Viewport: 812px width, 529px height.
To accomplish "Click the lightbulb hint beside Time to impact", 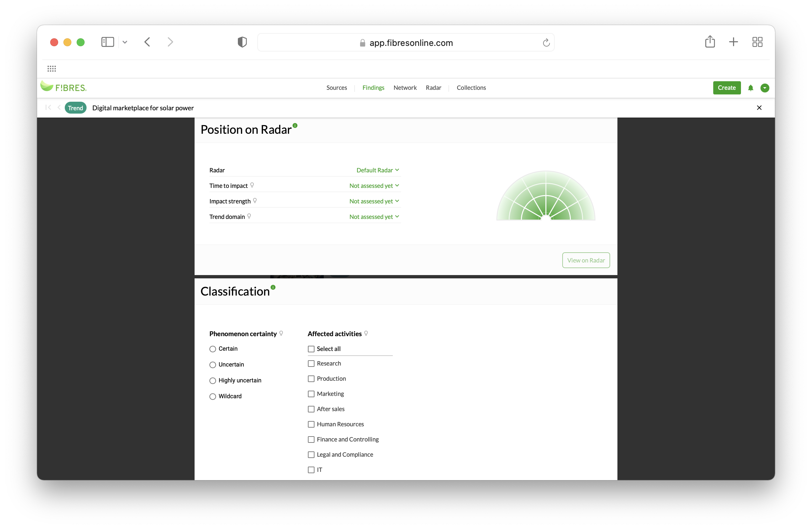I will click(x=252, y=185).
